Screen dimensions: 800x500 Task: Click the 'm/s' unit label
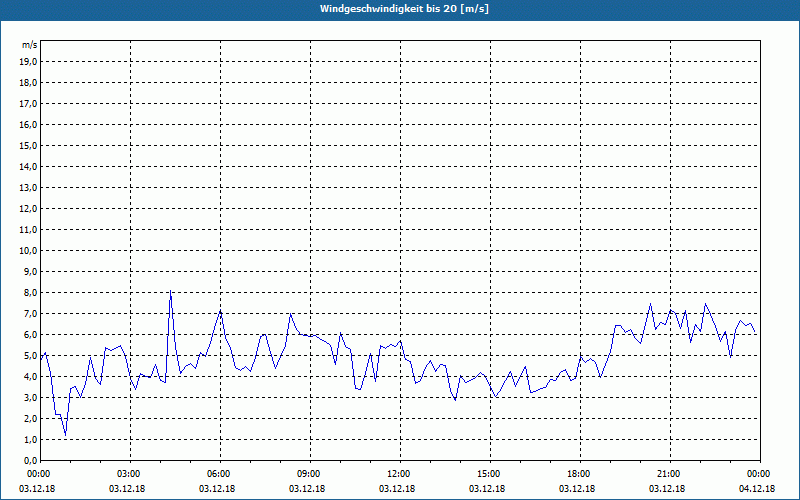point(30,45)
